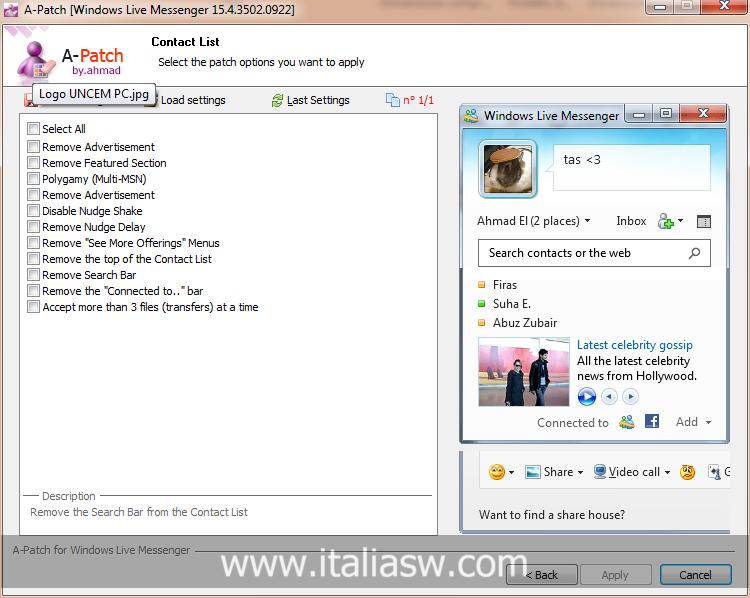Click the smiley emoticon icon

(x=496, y=472)
